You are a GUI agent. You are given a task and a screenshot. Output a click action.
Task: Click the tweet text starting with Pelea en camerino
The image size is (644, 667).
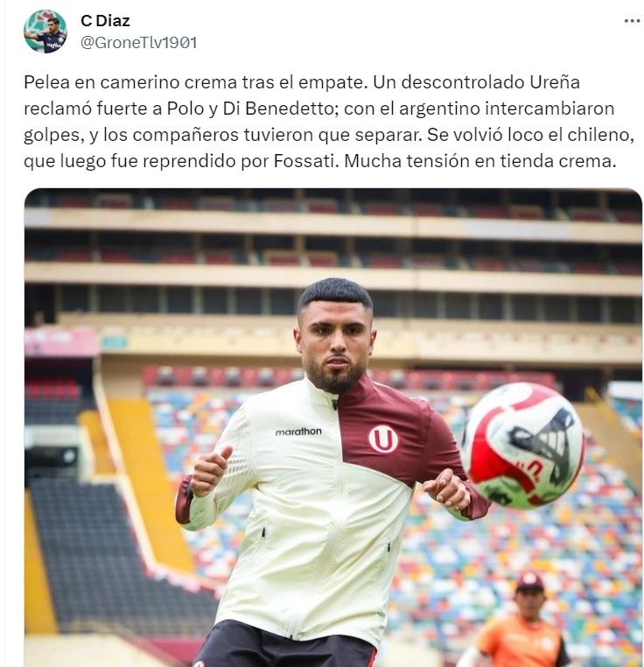(x=329, y=122)
